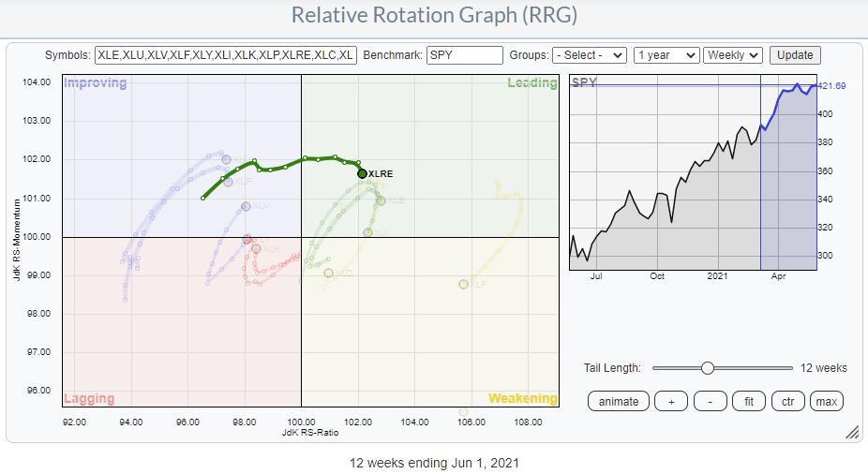Click the ctr center button
The height and width of the screenshot is (474, 868).
(787, 401)
